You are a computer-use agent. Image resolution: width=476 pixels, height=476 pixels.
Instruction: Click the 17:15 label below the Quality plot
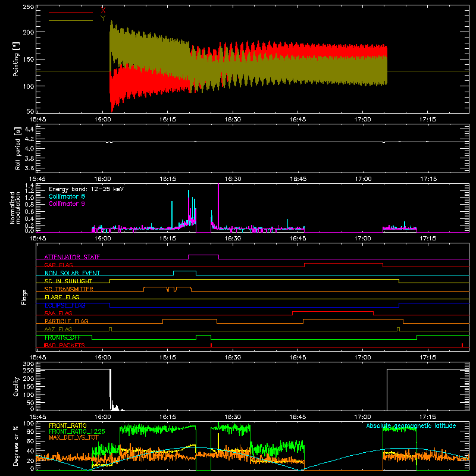(428, 417)
